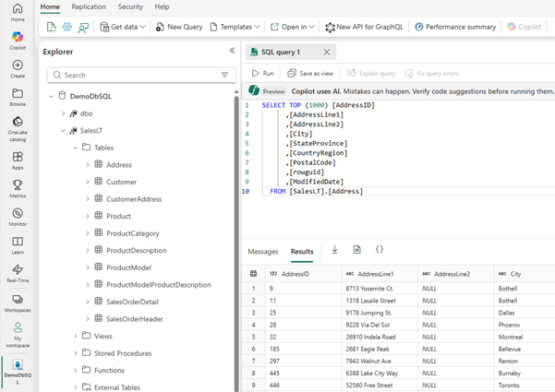Open Browse folder icon in sidebar

18,93
